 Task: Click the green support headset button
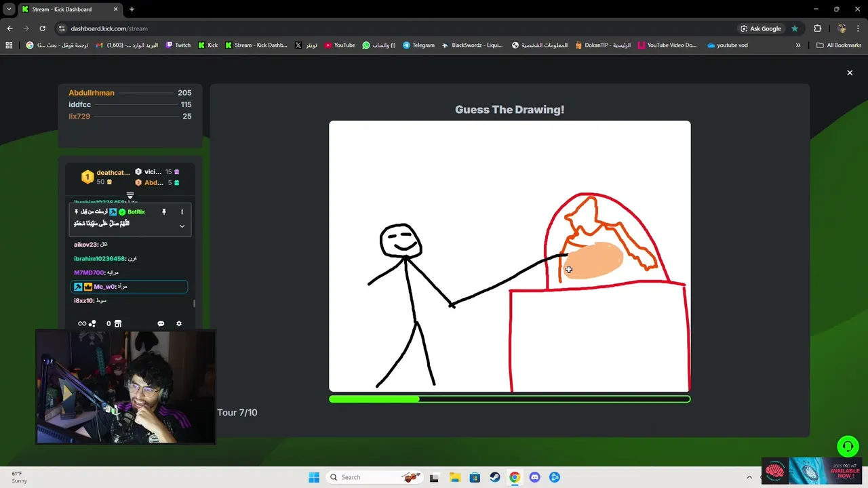(848, 446)
